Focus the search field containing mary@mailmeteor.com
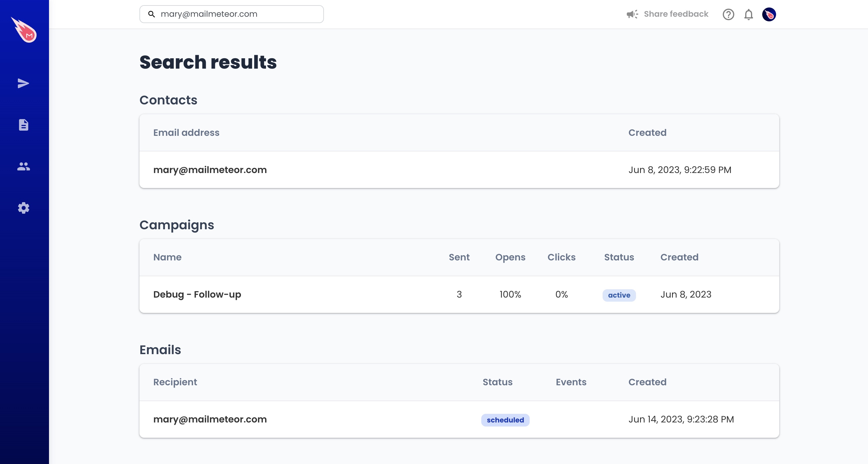This screenshot has width=868, height=464. click(x=231, y=14)
